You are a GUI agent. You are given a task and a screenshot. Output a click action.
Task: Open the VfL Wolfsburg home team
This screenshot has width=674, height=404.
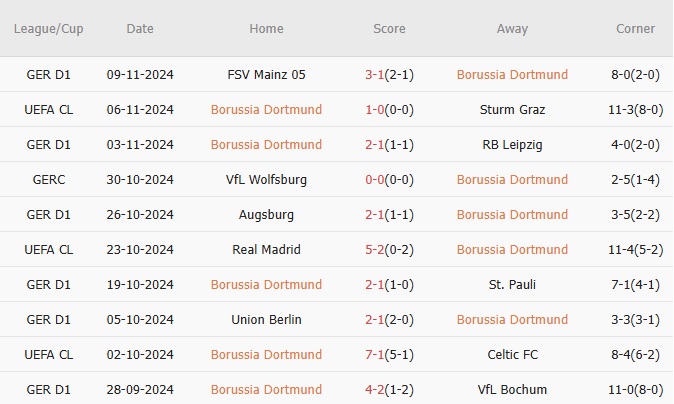267,179
